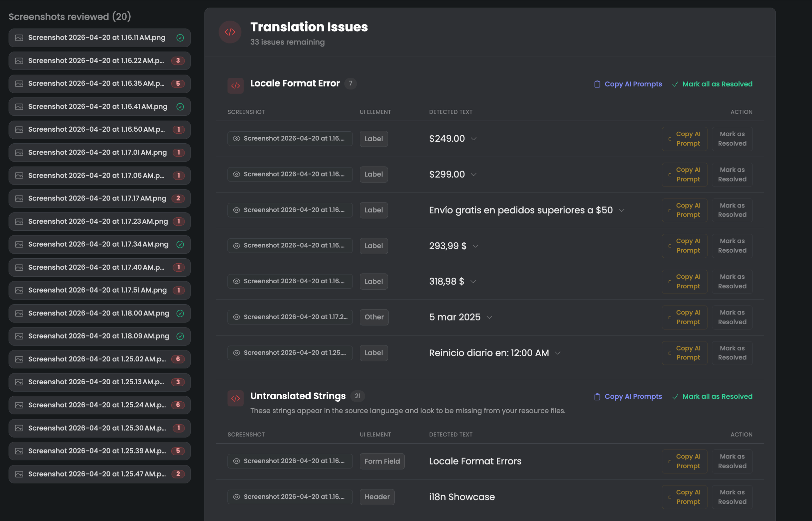812x521 pixels.
Task: Click the image icon beside Screenshot 1.16.22 AM
Action: coord(19,61)
